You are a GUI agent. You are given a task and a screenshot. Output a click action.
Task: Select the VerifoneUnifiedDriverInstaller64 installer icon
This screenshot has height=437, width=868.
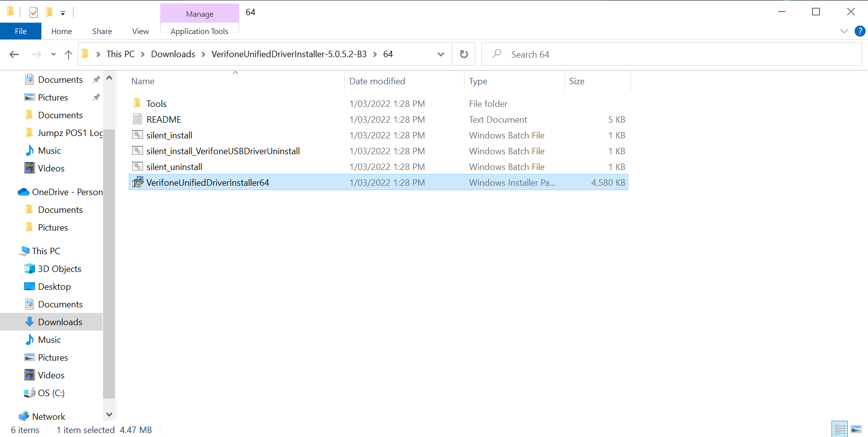pos(138,182)
